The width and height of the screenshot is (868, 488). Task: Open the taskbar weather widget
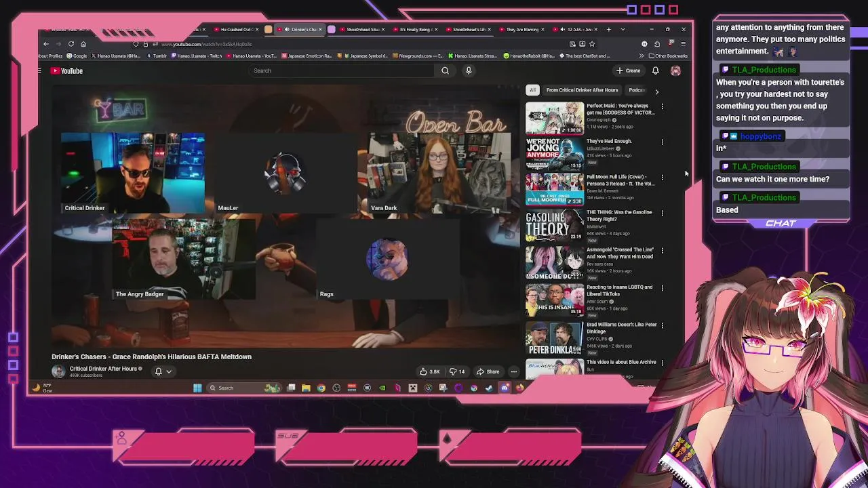pos(42,388)
